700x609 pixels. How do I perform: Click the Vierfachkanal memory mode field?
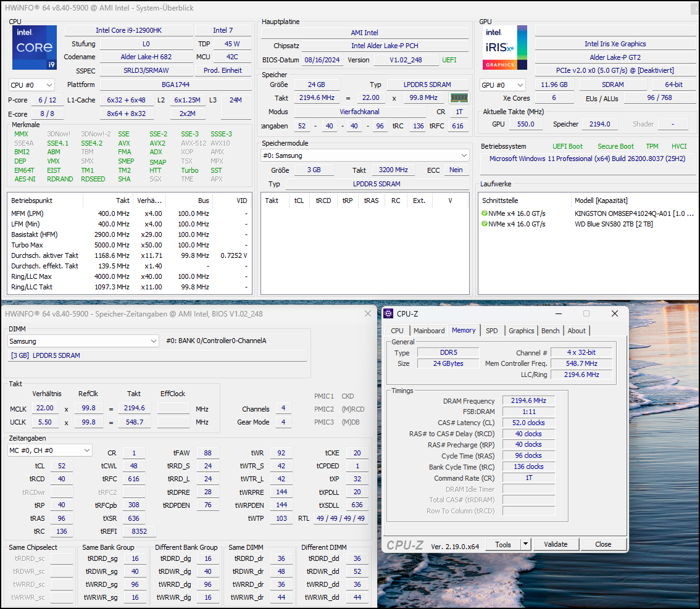pyautogui.click(x=359, y=112)
